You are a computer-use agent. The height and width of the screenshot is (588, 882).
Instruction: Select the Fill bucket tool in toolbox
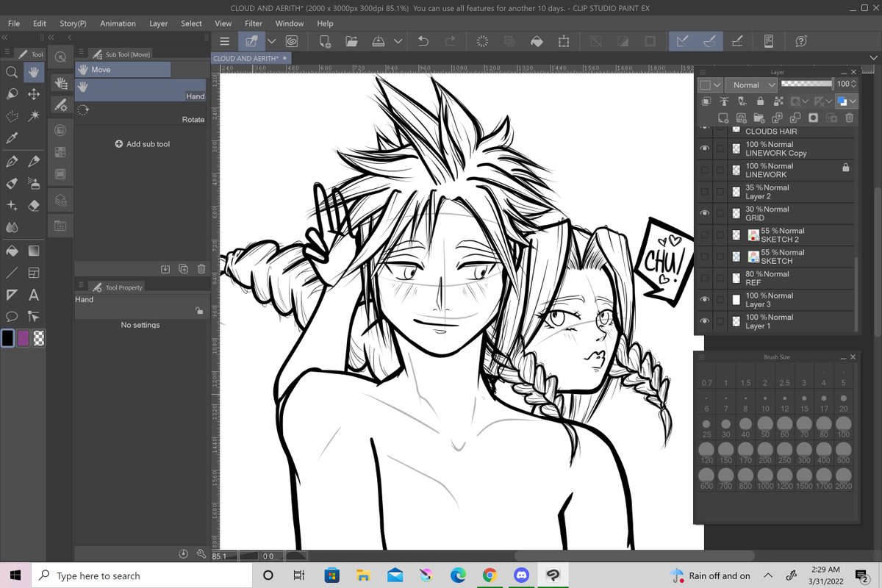tap(12, 251)
